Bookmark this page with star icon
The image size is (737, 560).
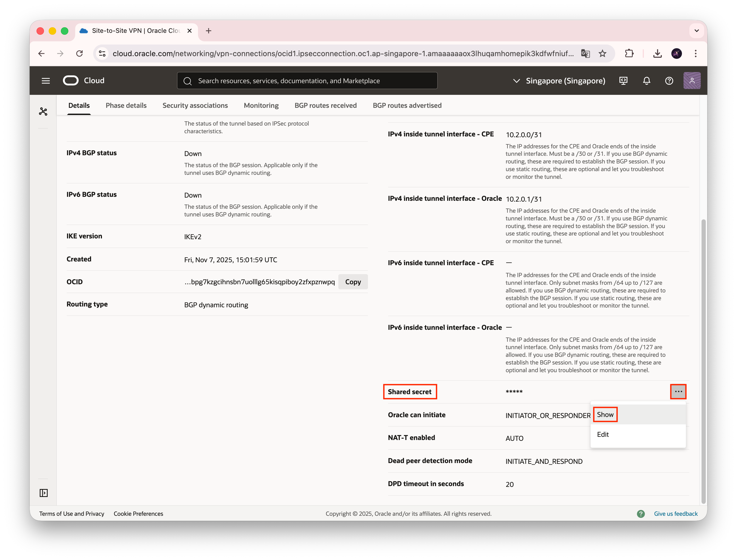tap(603, 53)
